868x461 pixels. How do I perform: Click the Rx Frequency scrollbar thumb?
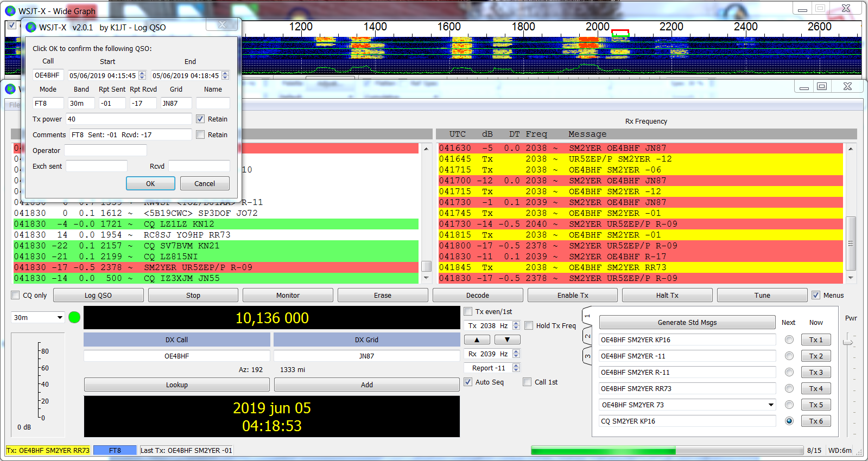point(851,243)
